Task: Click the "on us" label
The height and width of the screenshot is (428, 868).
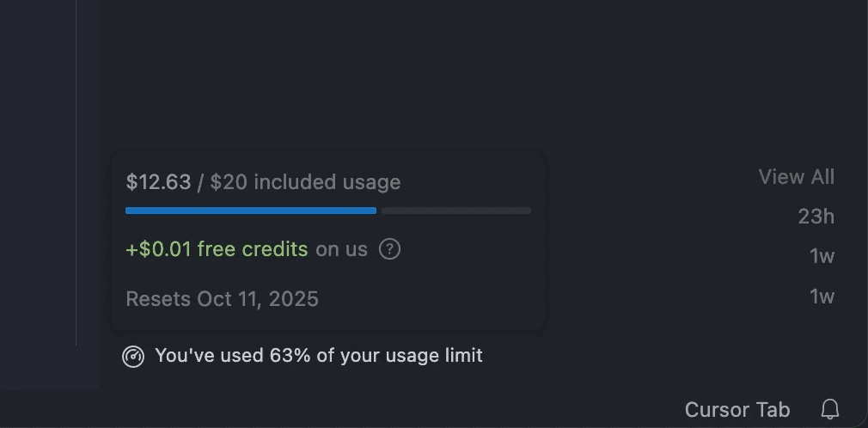Action: pos(341,249)
